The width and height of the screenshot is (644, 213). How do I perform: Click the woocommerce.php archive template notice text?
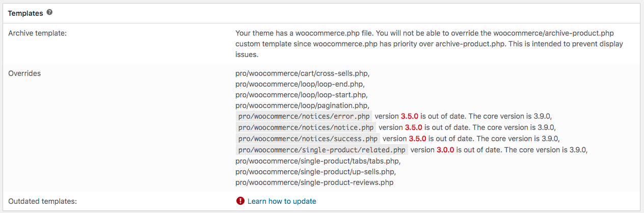tap(429, 43)
